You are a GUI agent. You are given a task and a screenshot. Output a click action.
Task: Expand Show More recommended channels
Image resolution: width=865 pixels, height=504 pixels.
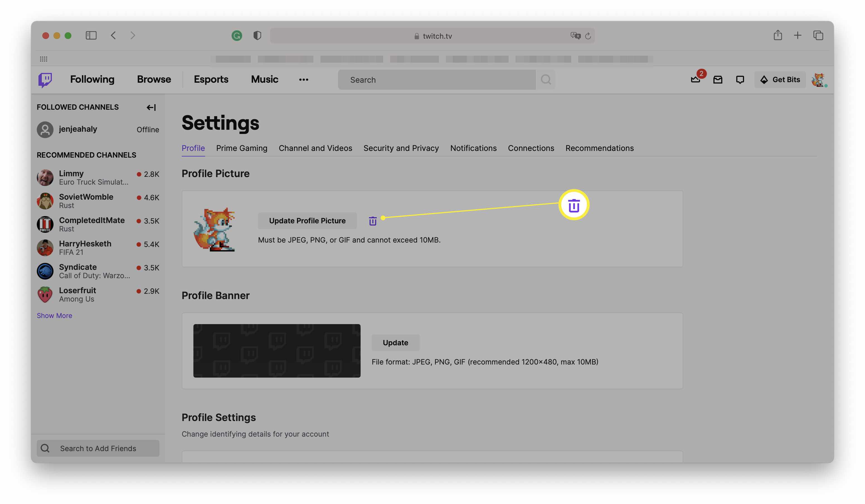pyautogui.click(x=54, y=315)
